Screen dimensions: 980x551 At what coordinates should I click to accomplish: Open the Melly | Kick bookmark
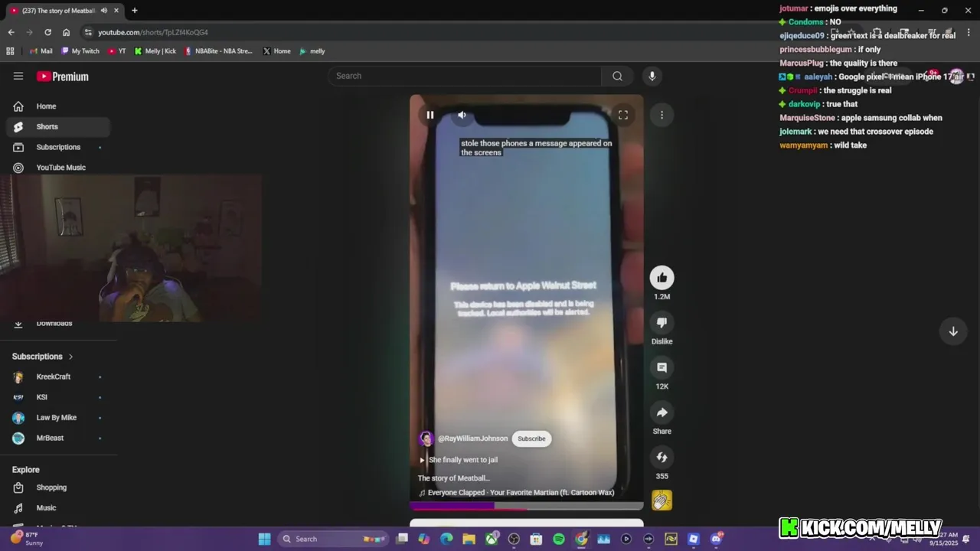point(155,51)
